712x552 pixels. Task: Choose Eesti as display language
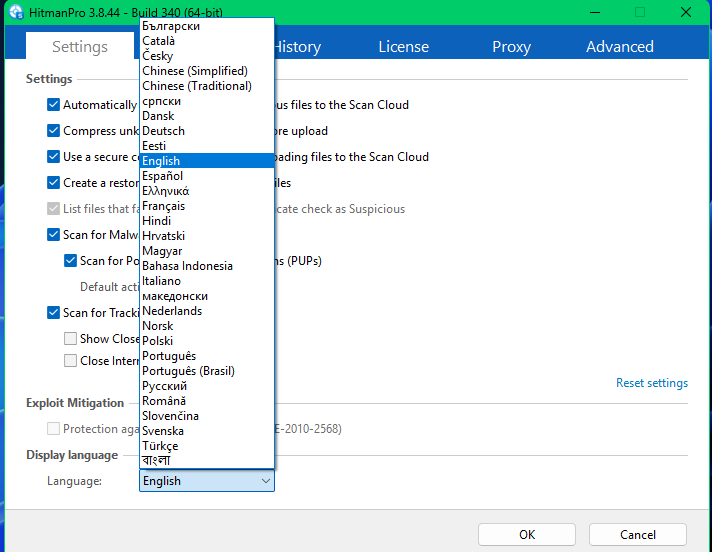tap(207, 146)
